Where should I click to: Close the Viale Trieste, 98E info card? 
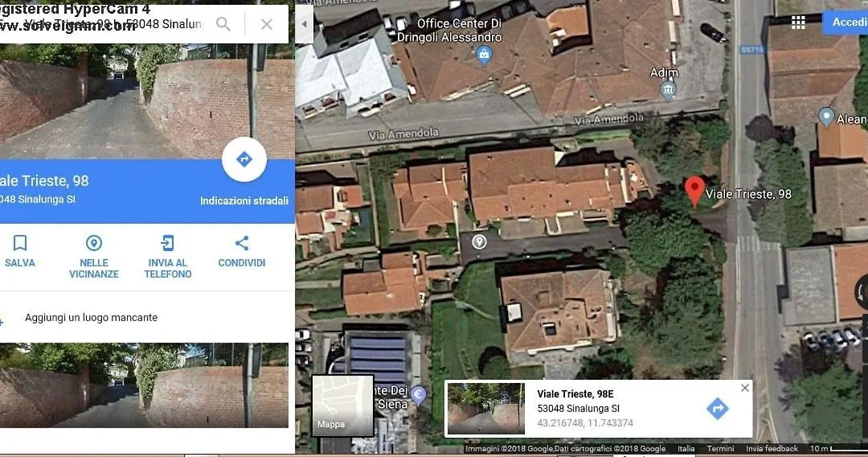(x=744, y=388)
